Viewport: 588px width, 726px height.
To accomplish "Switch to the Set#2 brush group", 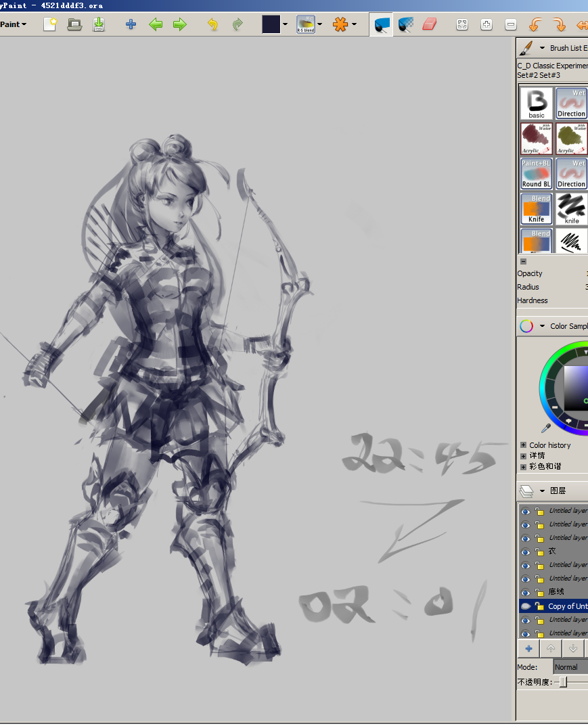I will 527,75.
